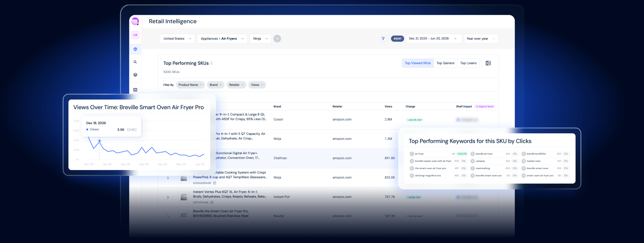This screenshot has height=243, width=644.
Task: Open external link icon next to b07vhfmzhj
Action: tap(212, 202)
